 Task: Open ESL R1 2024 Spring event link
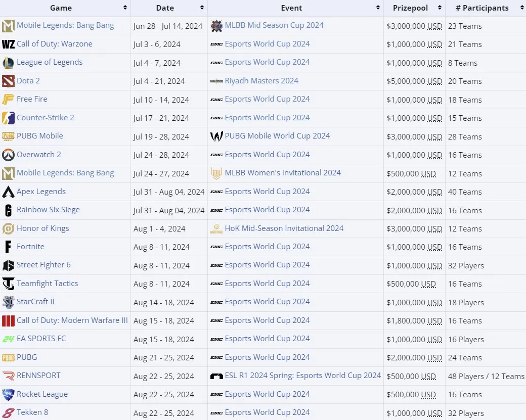(x=303, y=376)
